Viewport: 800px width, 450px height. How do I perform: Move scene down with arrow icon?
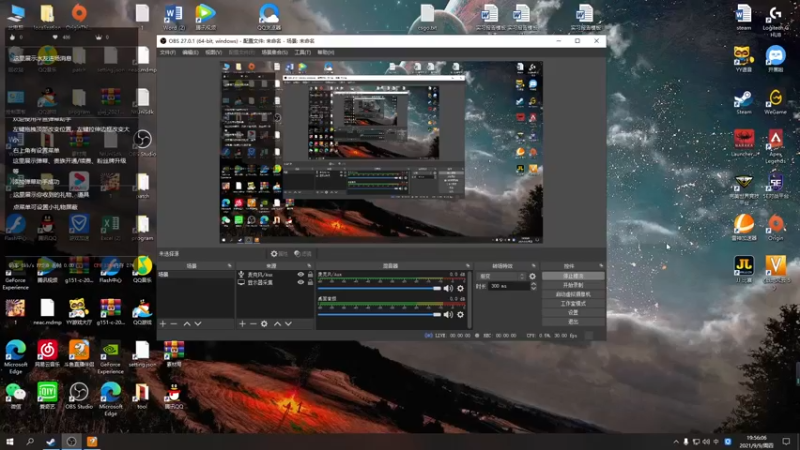click(x=198, y=324)
